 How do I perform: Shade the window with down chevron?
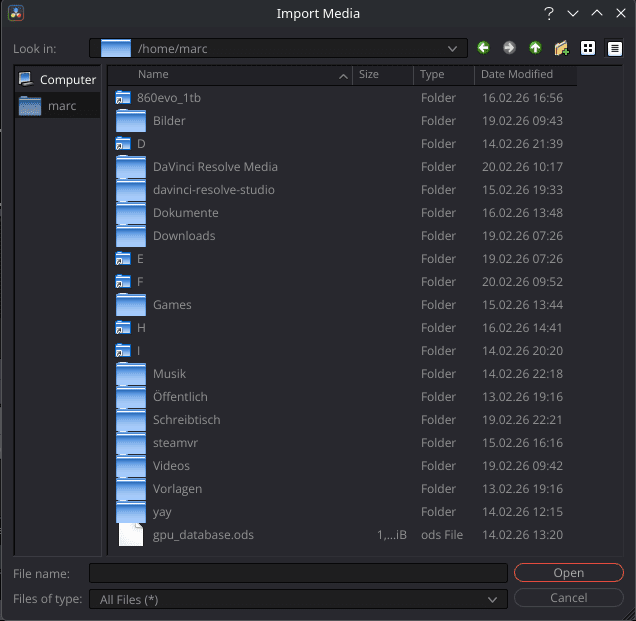(573, 13)
